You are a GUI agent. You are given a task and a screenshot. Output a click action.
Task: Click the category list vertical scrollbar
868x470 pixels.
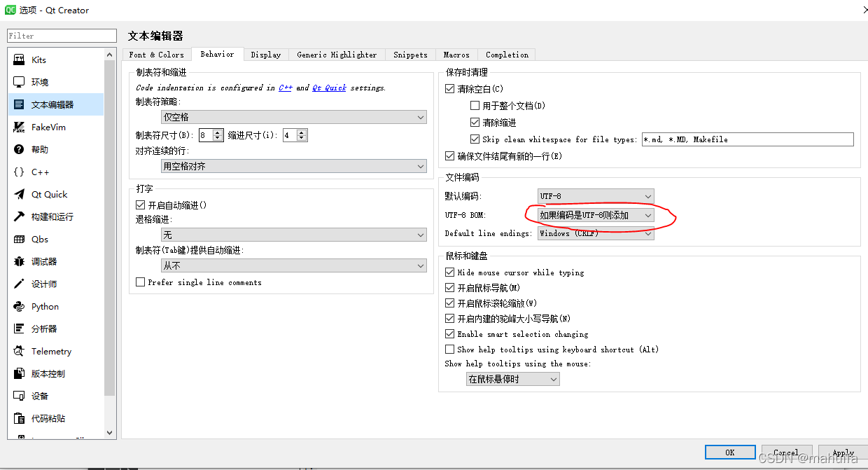(x=109, y=230)
